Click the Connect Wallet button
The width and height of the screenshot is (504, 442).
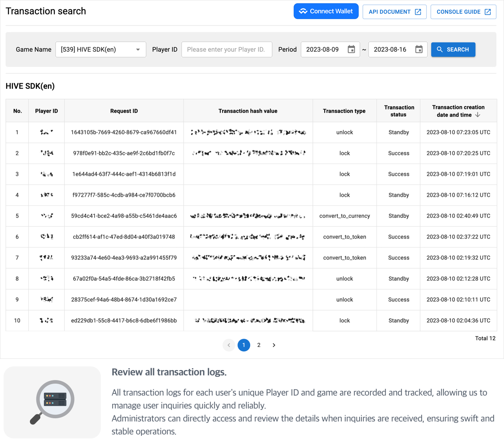coord(326,11)
